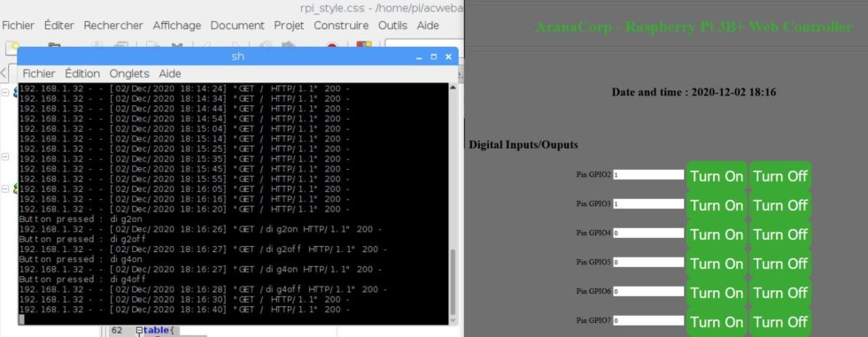Open the Outils menu in Geany
Image resolution: width=868 pixels, height=337 pixels.
click(392, 26)
